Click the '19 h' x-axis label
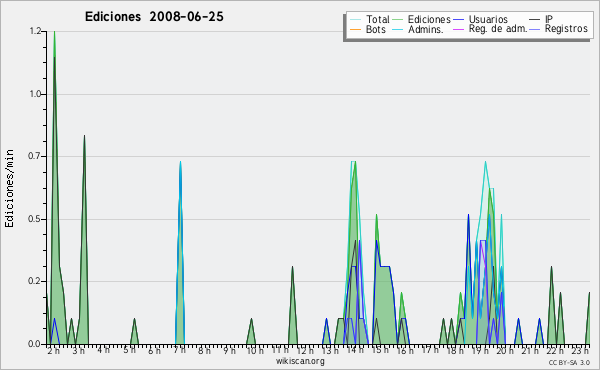 tap(480, 351)
